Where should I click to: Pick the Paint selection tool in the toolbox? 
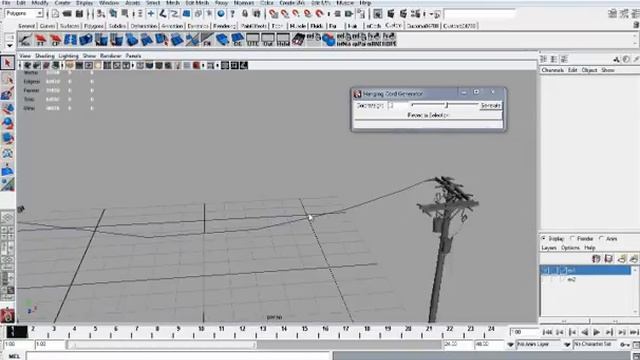point(7,94)
